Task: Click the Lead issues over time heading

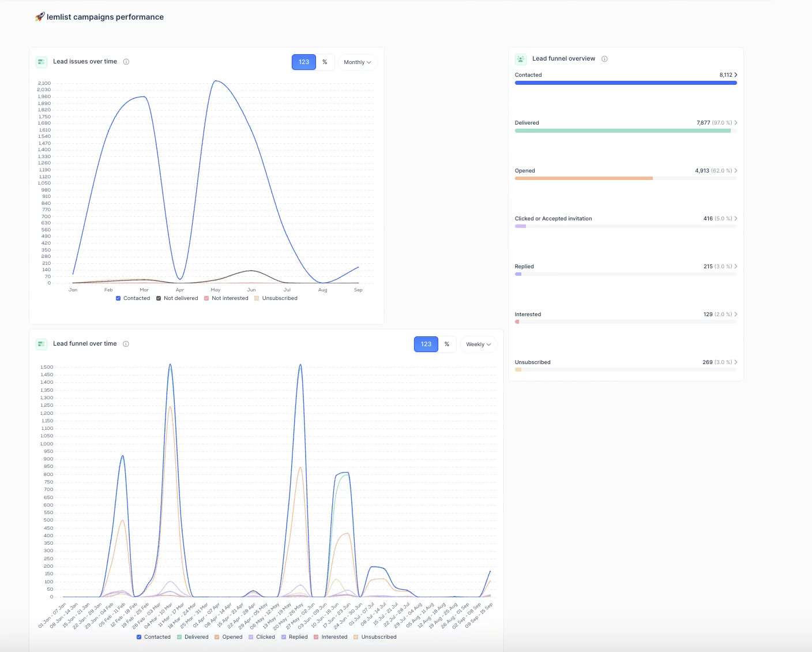Action: point(85,62)
